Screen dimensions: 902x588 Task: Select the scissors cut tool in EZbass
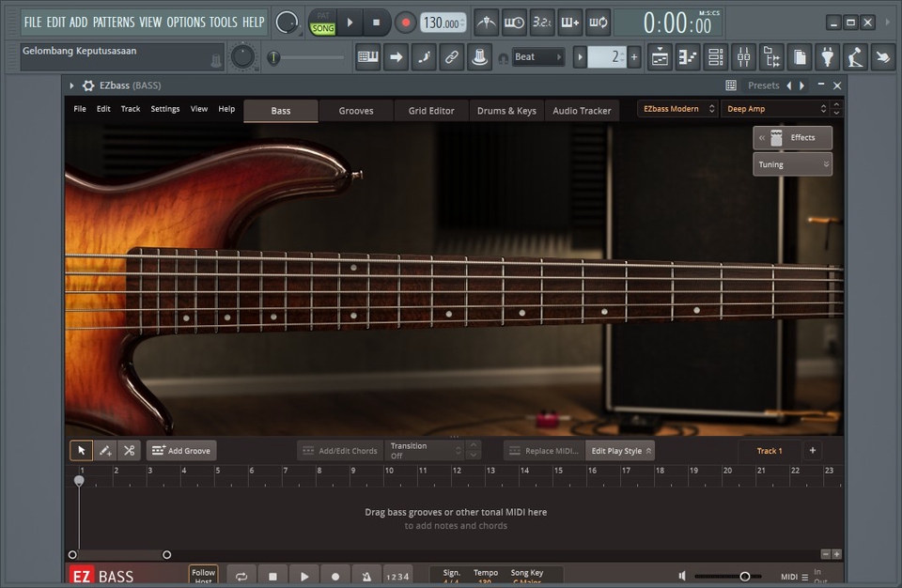(129, 450)
